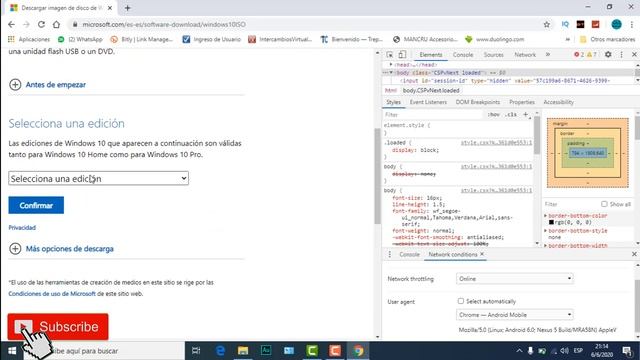Viewport: 640px width, 360px height.
Task: Click the styles Filter field
Action: (x=433, y=115)
